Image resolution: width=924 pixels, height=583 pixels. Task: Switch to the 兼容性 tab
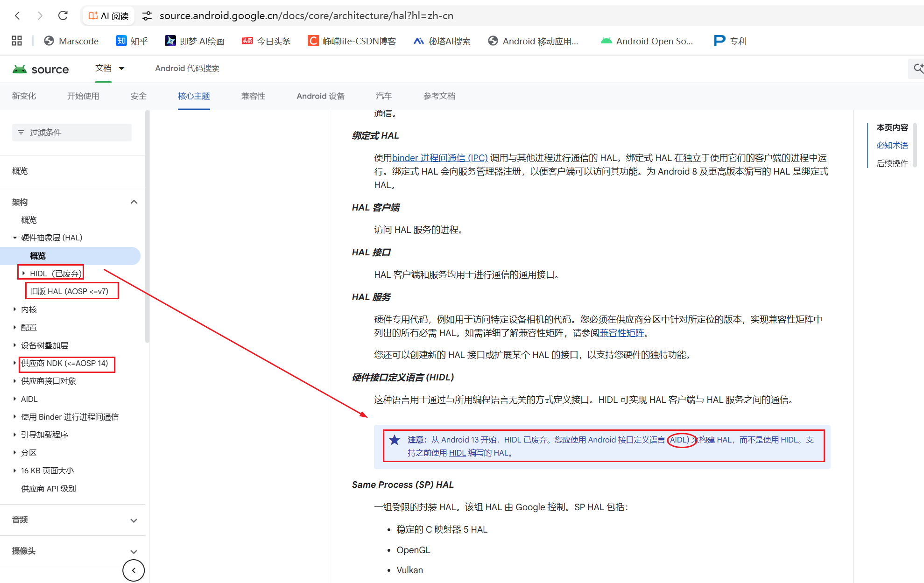(253, 96)
